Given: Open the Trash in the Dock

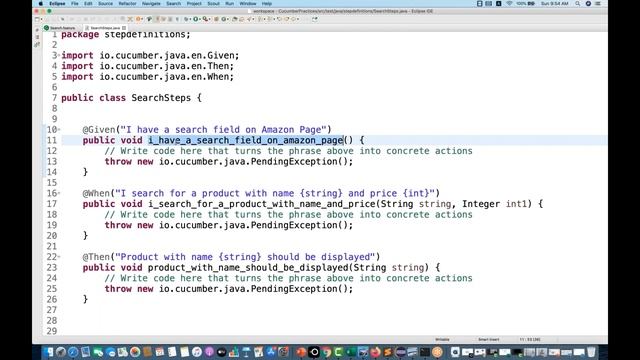Looking at the screenshot, I should (x=591, y=352).
